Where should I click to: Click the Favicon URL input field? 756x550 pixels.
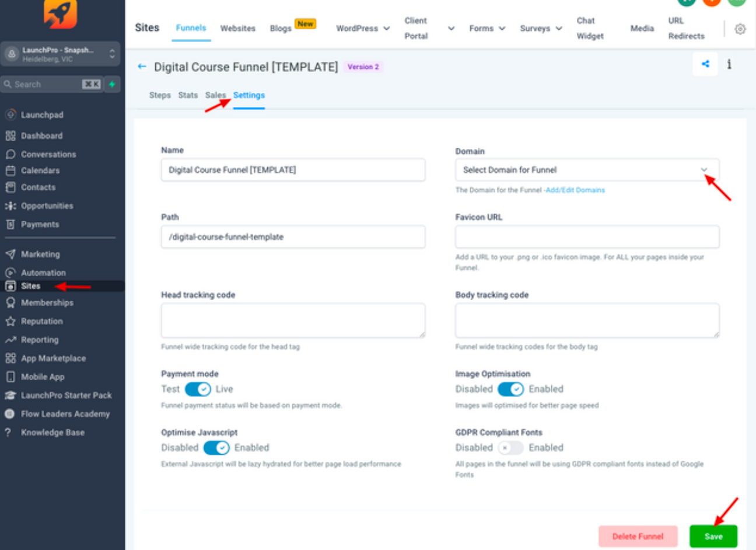click(x=587, y=237)
